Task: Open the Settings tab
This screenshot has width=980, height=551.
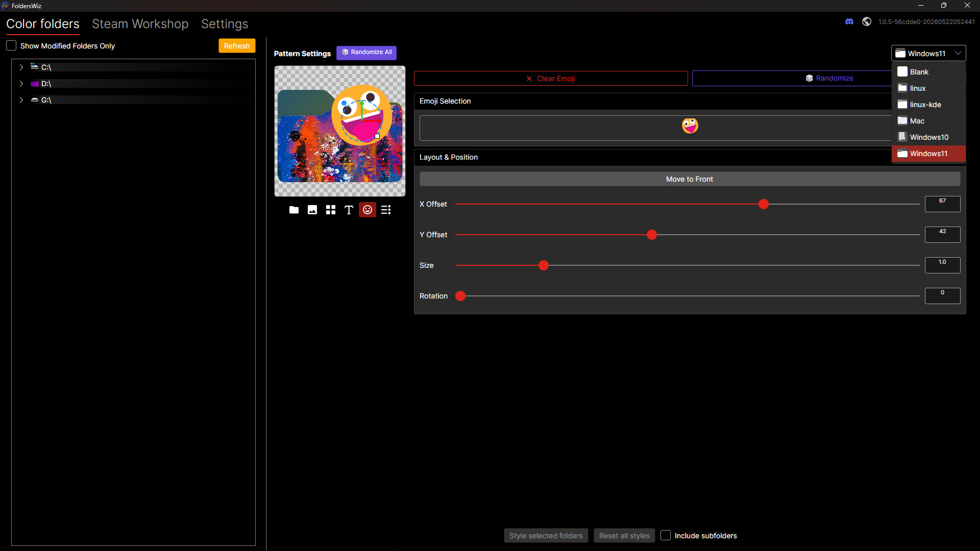Action: pos(225,24)
